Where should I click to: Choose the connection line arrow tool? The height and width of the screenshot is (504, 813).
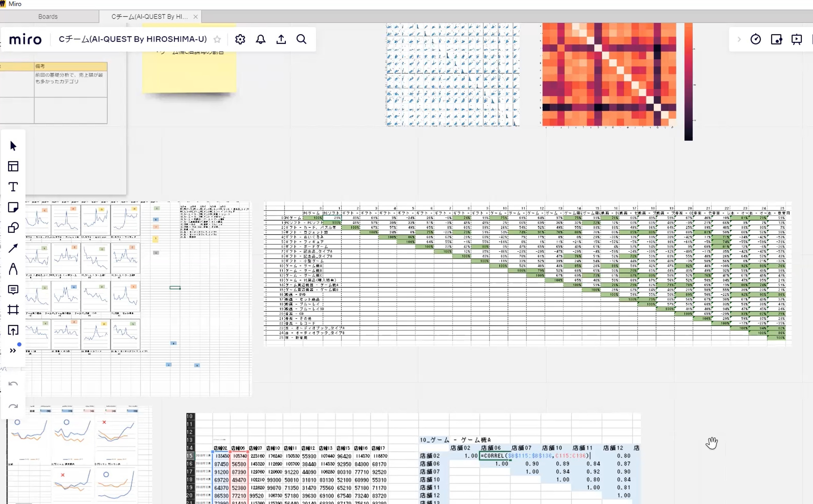[x=13, y=248]
